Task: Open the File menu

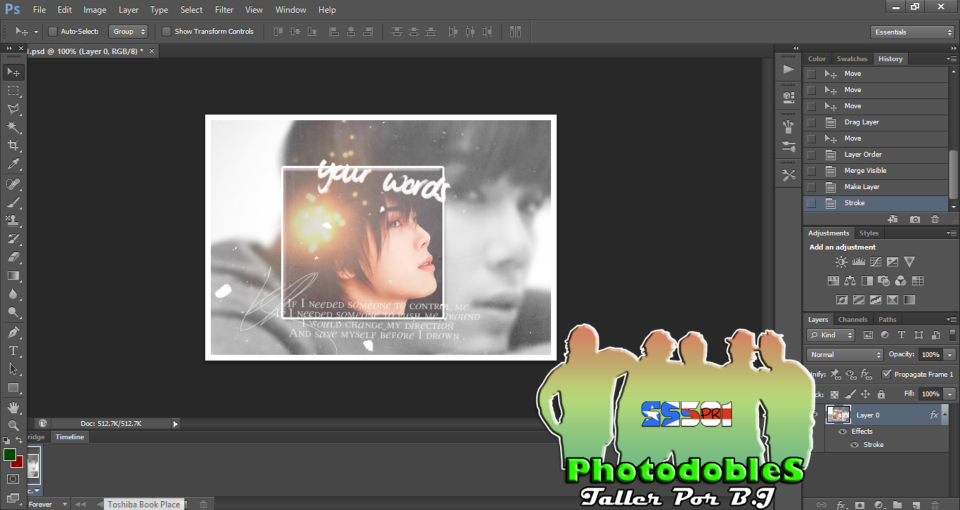Action: 39,10
